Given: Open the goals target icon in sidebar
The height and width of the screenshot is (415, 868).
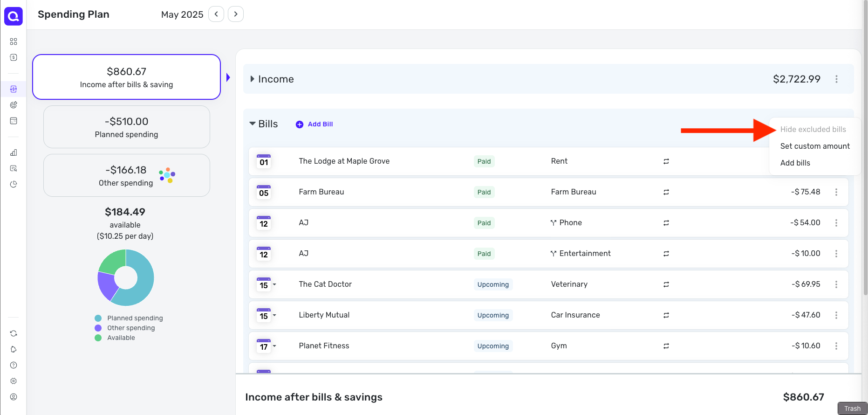Looking at the screenshot, I should tap(14, 105).
